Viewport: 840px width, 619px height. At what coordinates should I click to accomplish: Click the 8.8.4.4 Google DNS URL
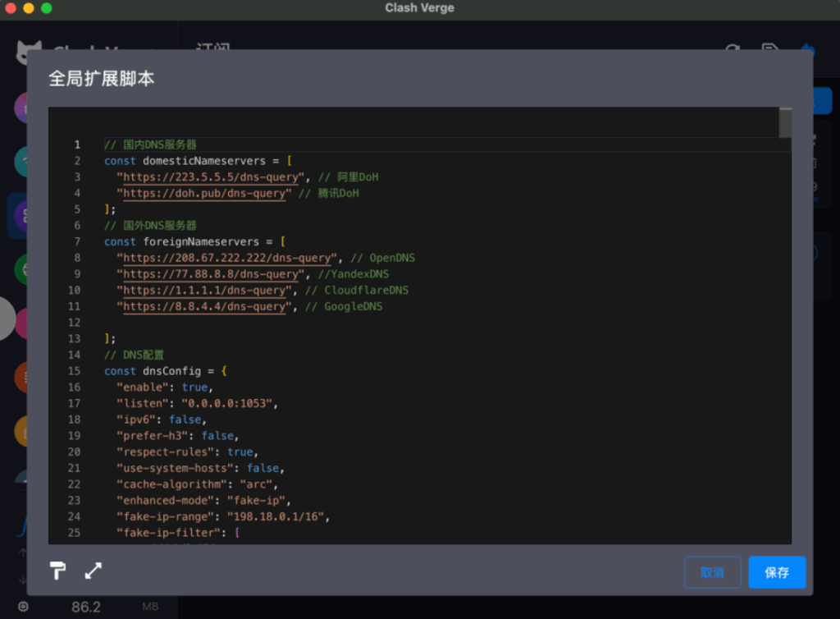[205, 306]
